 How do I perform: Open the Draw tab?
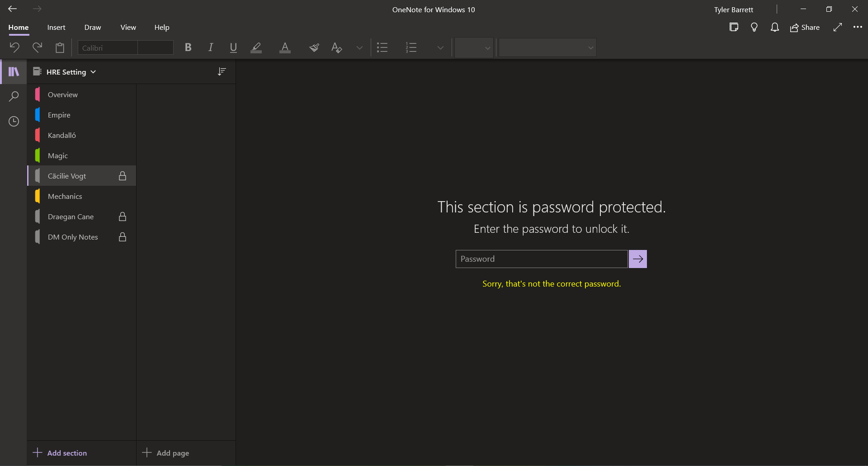(x=93, y=28)
